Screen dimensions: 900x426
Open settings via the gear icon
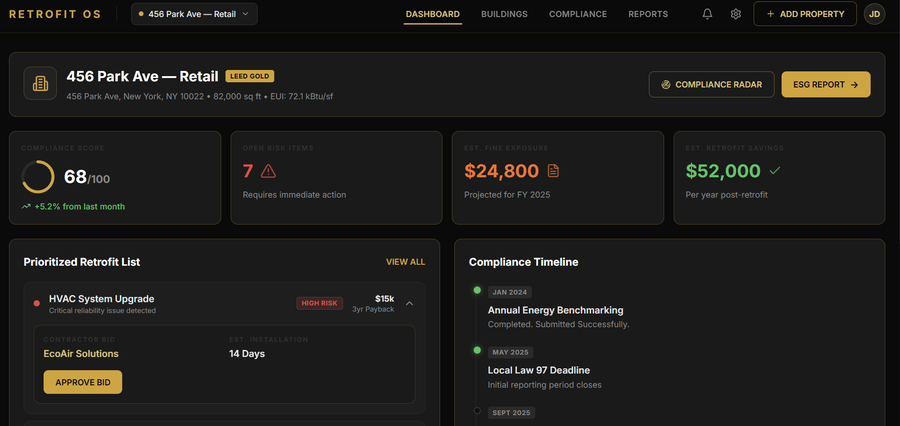pyautogui.click(x=735, y=14)
